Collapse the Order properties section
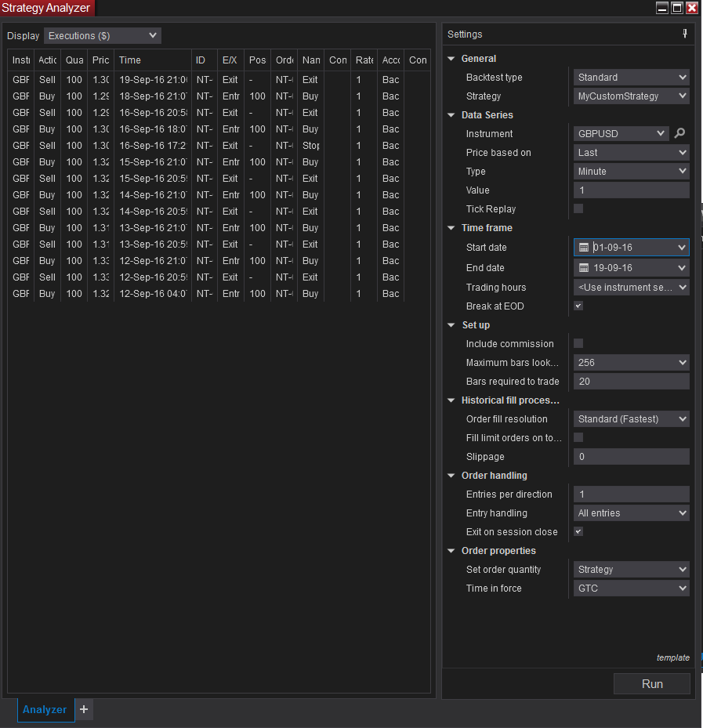The width and height of the screenshot is (703, 728). pos(451,551)
